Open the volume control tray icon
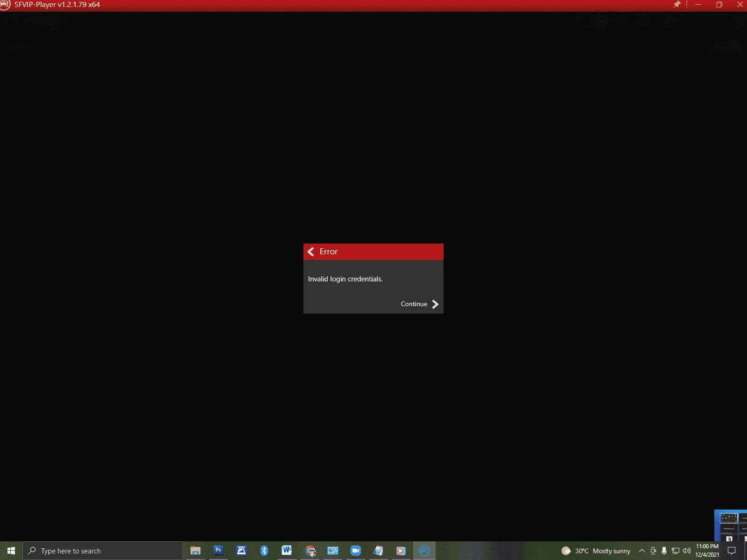 [686, 551]
